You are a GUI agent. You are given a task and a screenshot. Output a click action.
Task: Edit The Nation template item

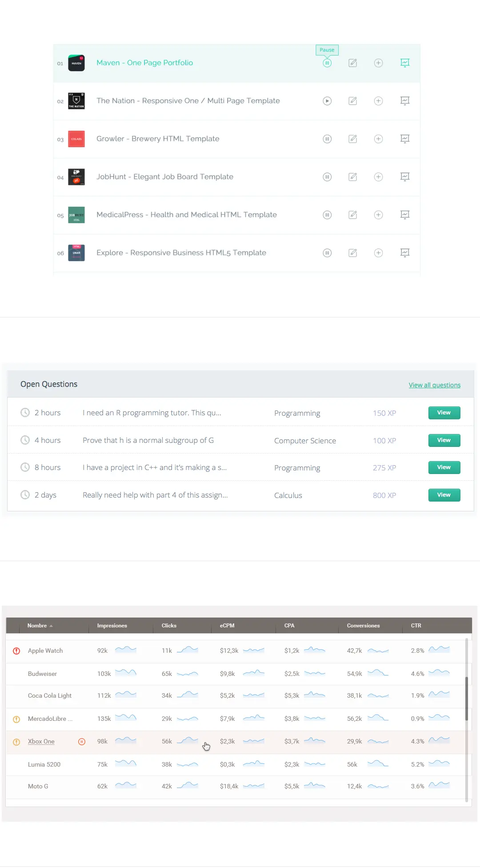tap(353, 101)
